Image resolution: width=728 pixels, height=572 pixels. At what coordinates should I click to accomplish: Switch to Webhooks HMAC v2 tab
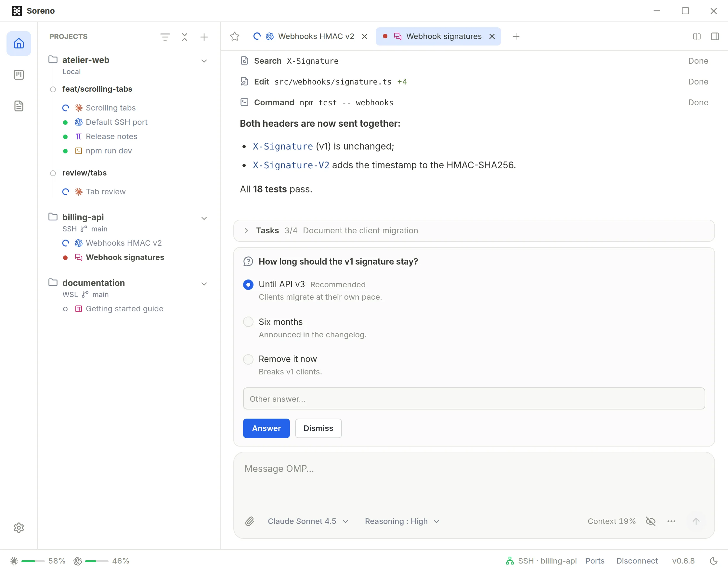tap(310, 36)
